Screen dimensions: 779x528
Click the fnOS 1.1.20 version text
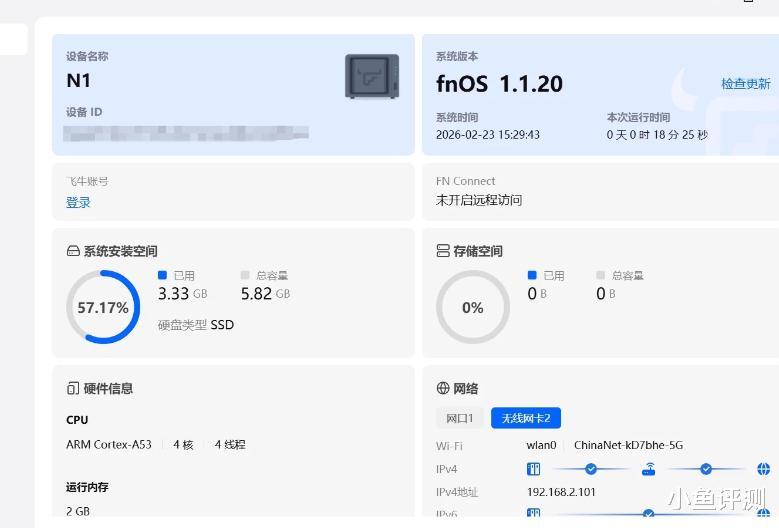point(499,83)
